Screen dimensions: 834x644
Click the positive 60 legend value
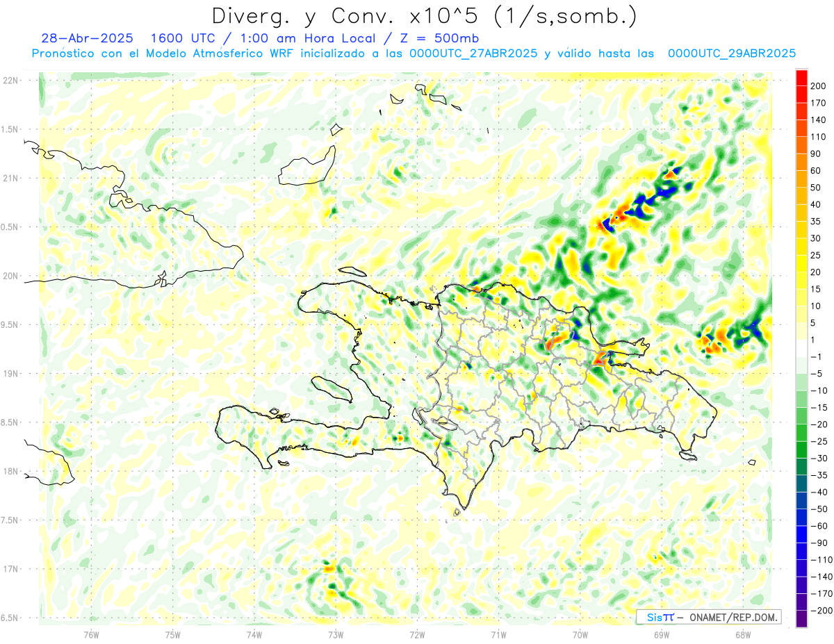(817, 170)
